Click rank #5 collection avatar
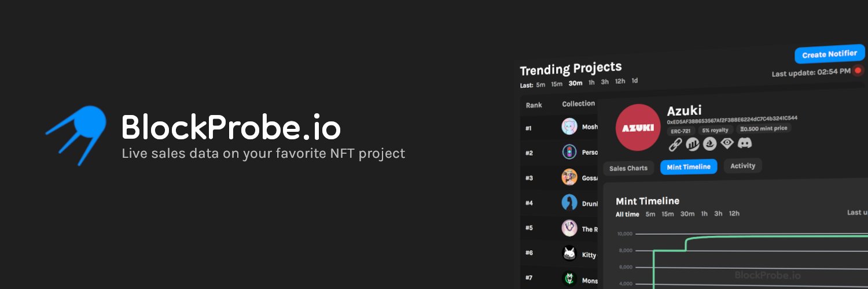 coord(569,228)
